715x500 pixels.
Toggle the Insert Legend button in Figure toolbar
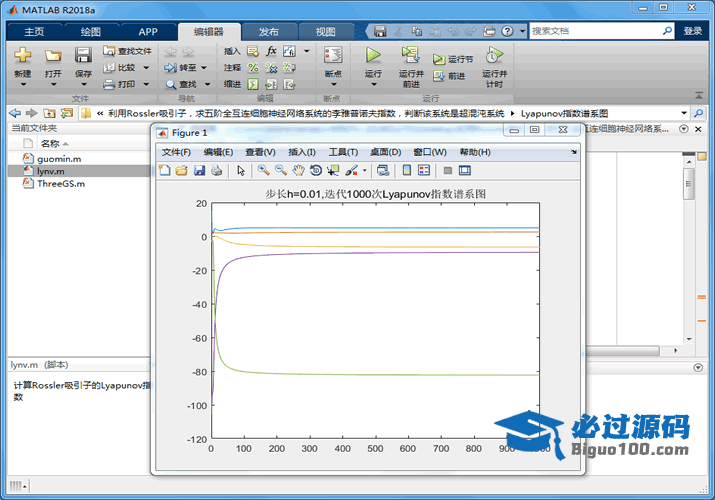tap(424, 171)
